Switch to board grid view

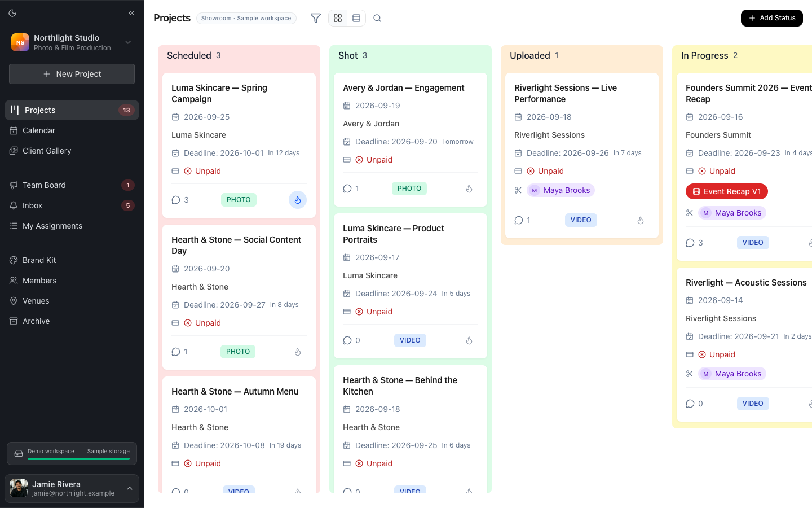coord(338,18)
